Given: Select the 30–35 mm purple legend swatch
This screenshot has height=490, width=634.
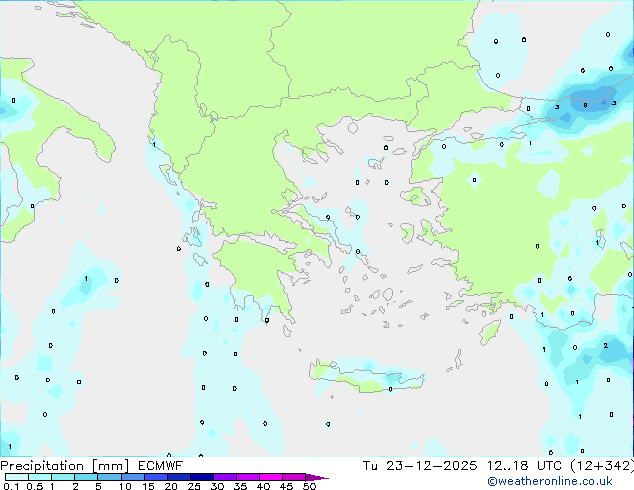Looking at the screenshot, I should pyautogui.click(x=225, y=477).
